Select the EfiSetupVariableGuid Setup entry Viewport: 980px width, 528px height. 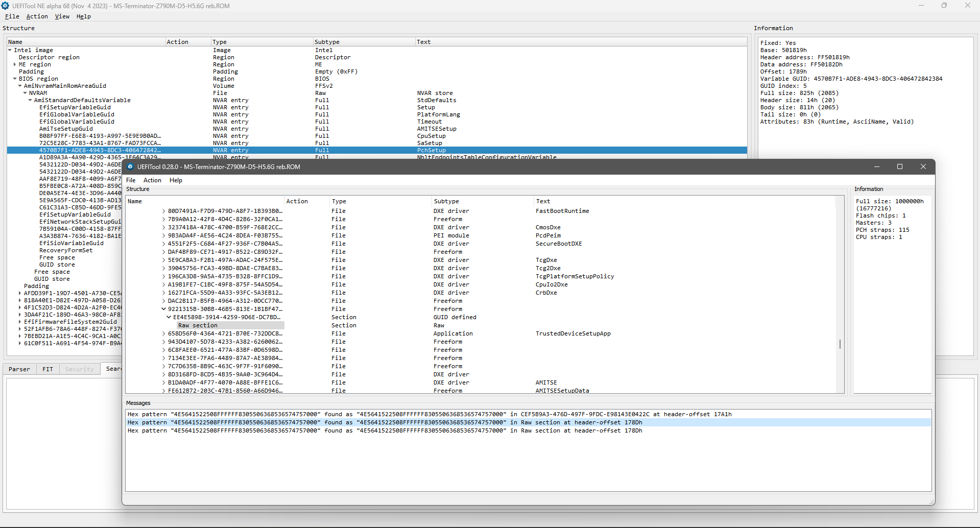(377, 107)
